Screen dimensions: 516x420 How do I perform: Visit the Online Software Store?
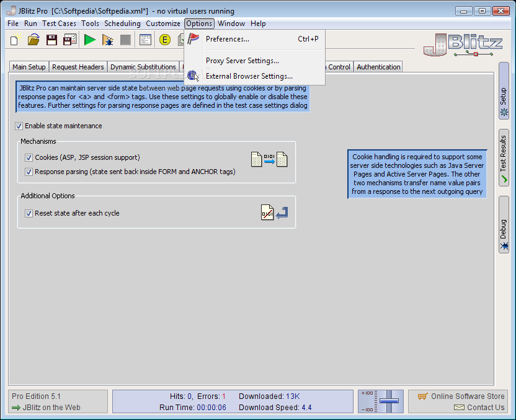(468, 396)
